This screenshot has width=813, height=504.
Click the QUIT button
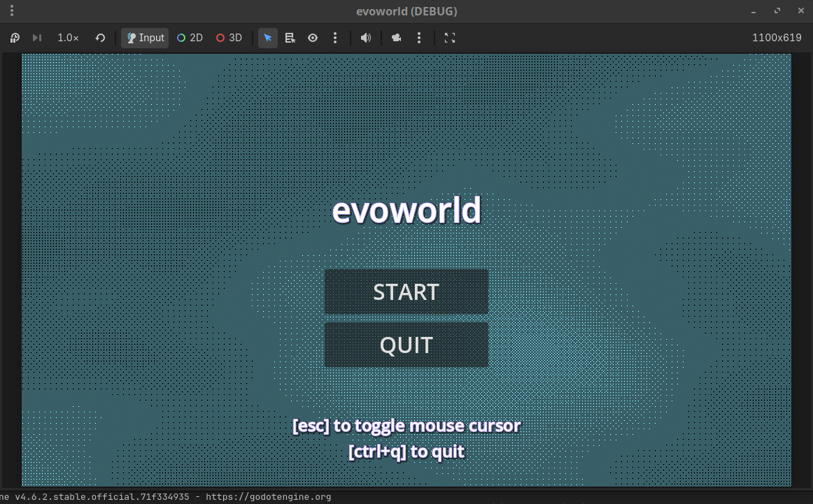click(406, 345)
